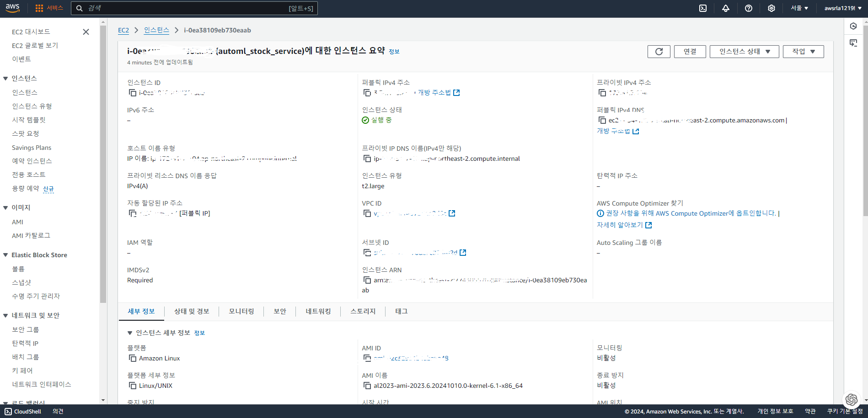Go to 인스턴스 breadcrumb link
The width and height of the screenshot is (868, 418).
(x=156, y=30)
